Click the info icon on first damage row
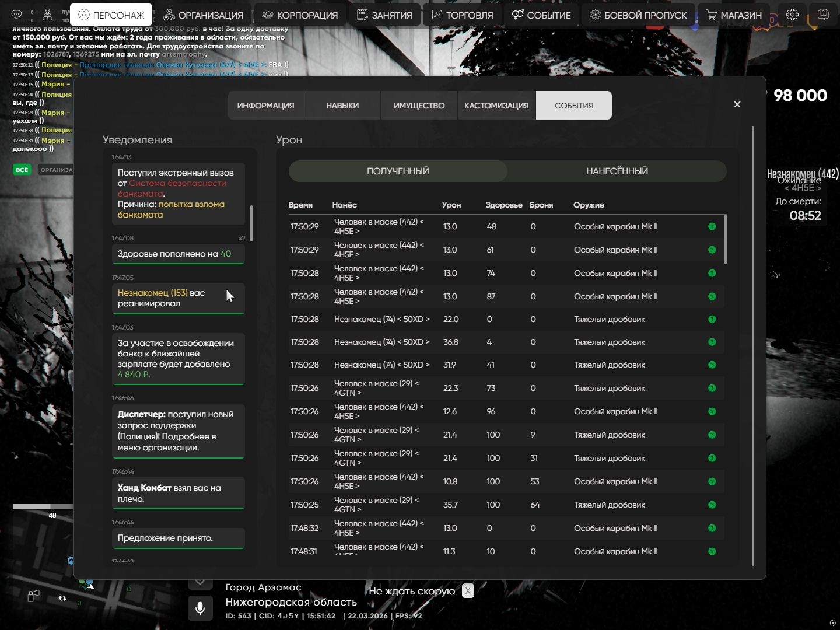 712,226
